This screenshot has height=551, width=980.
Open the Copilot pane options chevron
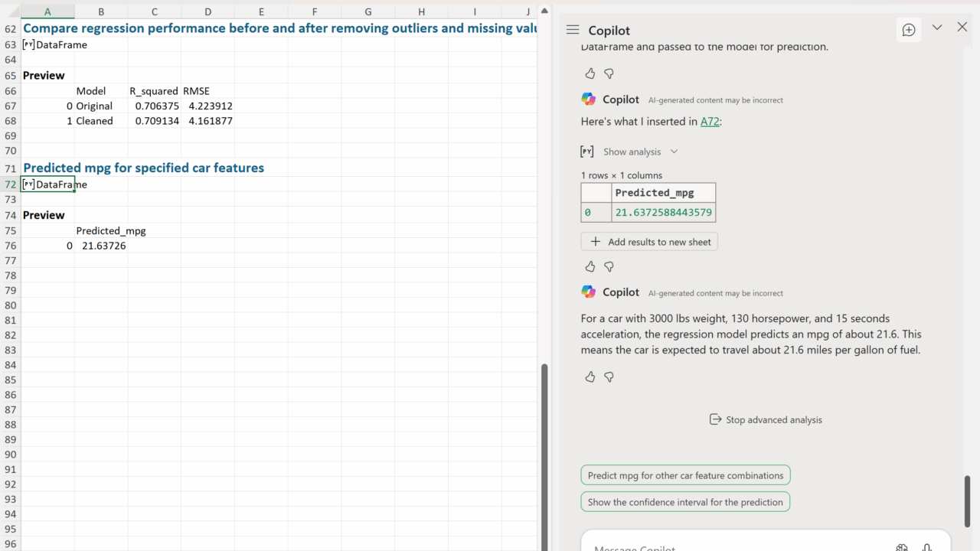tap(936, 28)
